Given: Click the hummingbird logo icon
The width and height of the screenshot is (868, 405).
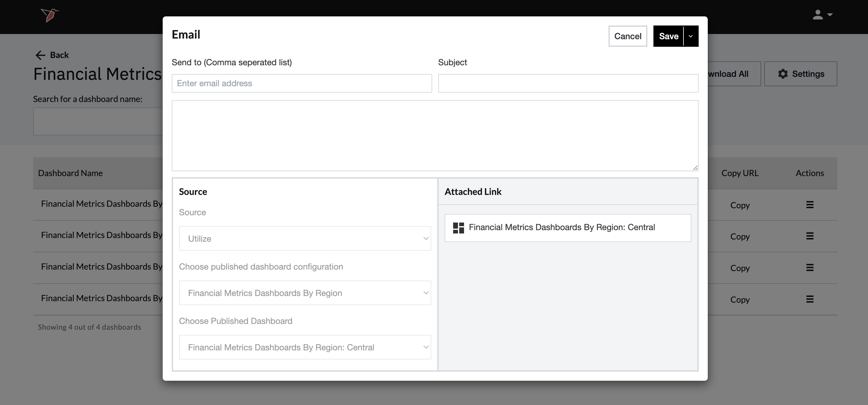Looking at the screenshot, I should [x=49, y=15].
